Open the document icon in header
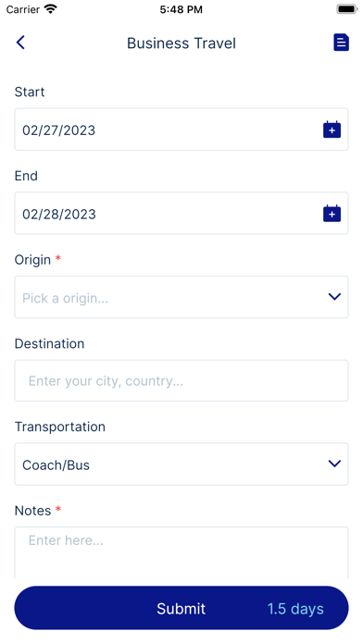The height and width of the screenshot is (644, 363). (341, 43)
